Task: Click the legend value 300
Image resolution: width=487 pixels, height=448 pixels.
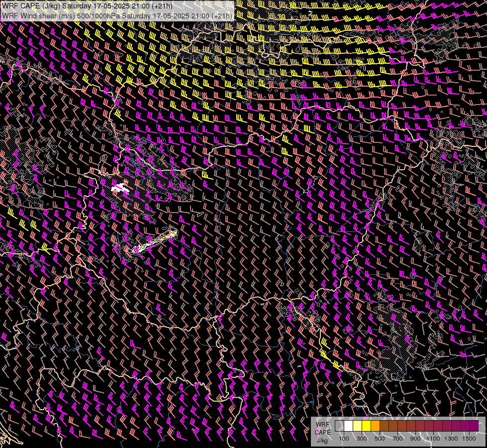Action: click(x=362, y=439)
